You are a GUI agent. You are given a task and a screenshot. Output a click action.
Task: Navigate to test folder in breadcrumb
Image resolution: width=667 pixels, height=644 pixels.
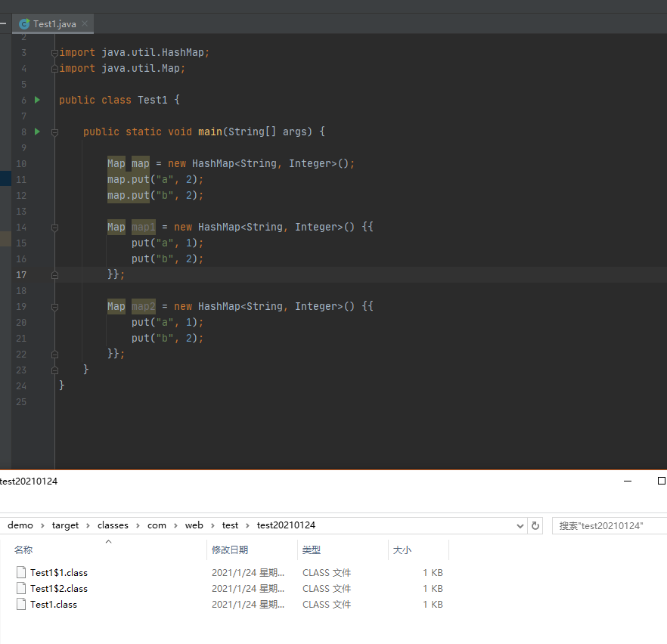230,525
